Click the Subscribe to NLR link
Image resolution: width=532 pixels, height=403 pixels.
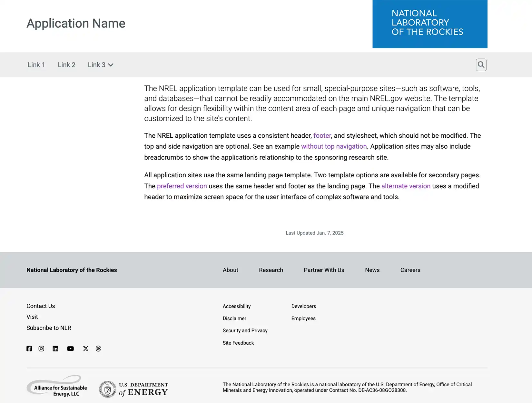click(x=49, y=328)
